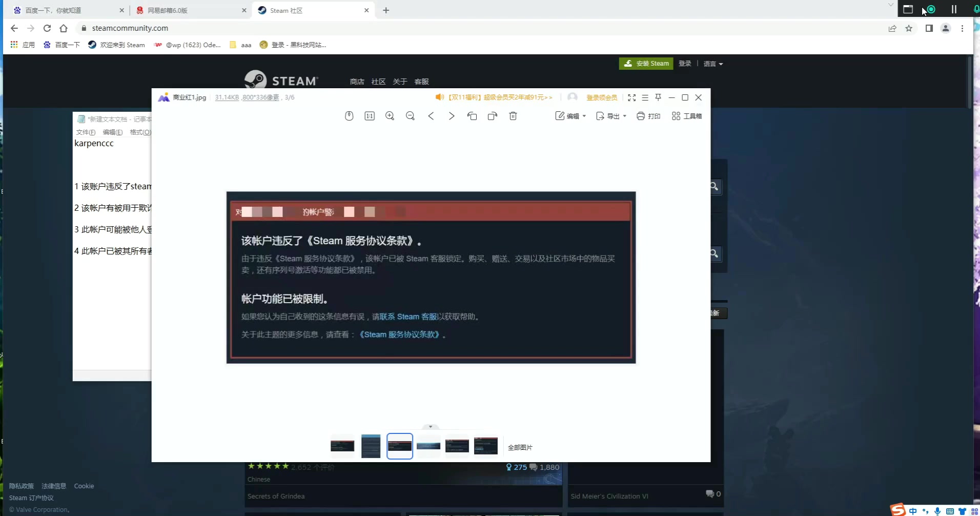Click 全部图片 to view all images
Viewport: 980px width, 516px height.
tap(520, 447)
